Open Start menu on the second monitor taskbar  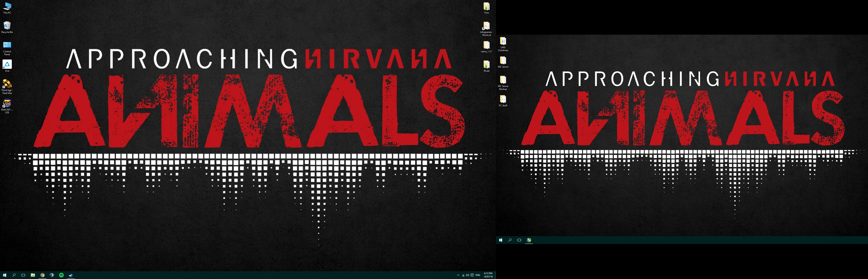tap(501, 240)
